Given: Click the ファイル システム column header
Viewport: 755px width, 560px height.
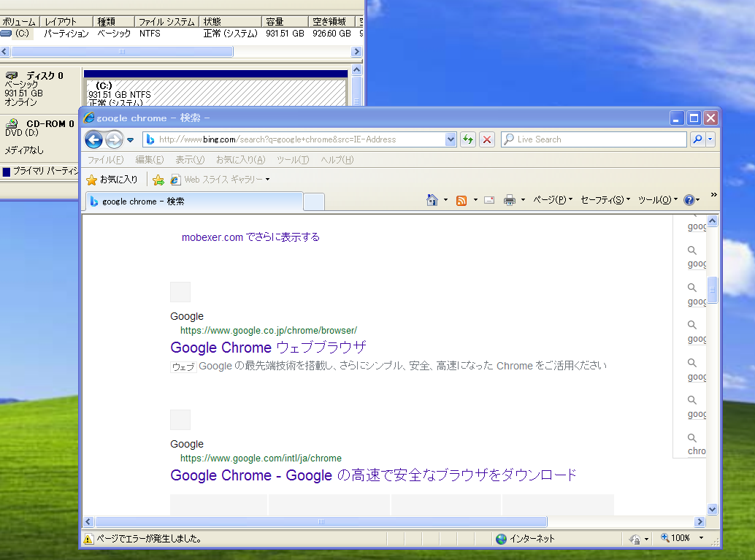Looking at the screenshot, I should [166, 22].
